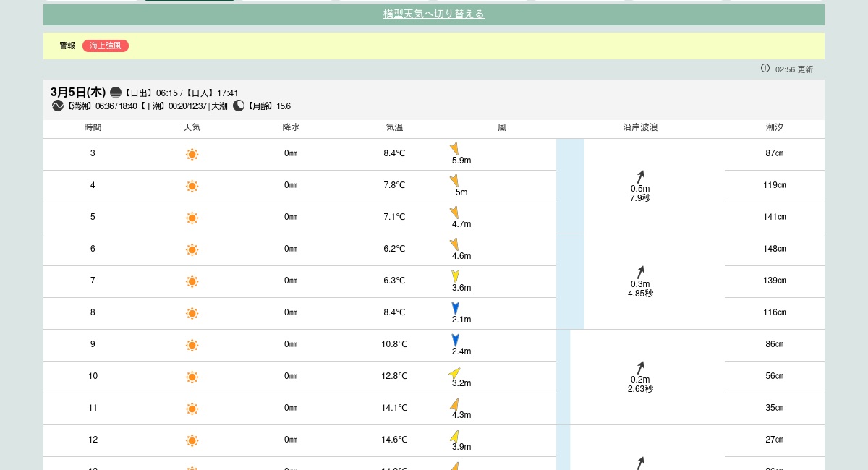Image resolution: width=868 pixels, height=470 pixels.
Task: Click the moon phase icon beside 月齢
Action: (x=239, y=106)
